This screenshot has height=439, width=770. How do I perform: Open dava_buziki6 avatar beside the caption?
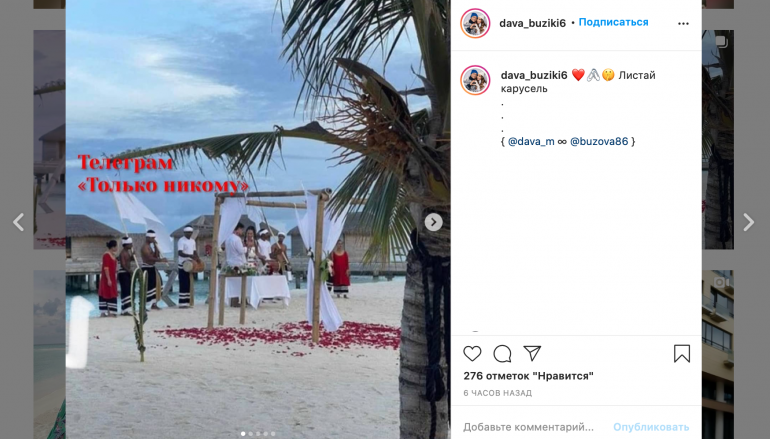coord(475,80)
